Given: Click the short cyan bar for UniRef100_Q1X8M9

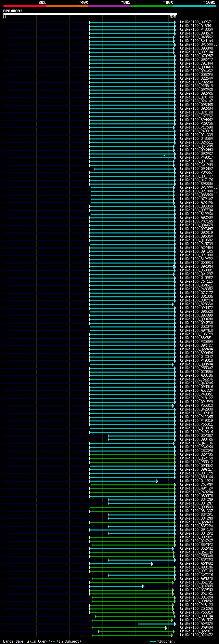Looking at the screenshot, I should (x=117, y=586).
